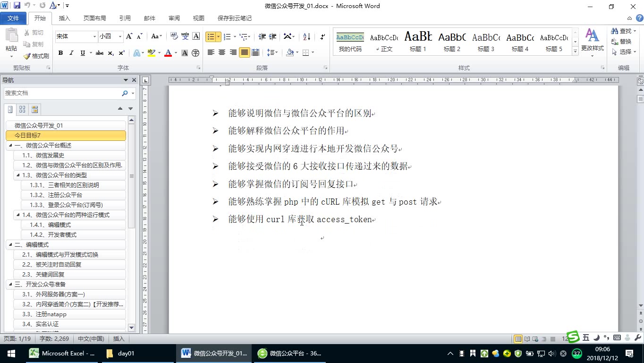The height and width of the screenshot is (363, 644).
Task: Click the shrink font size icon
Action: pos(139,36)
